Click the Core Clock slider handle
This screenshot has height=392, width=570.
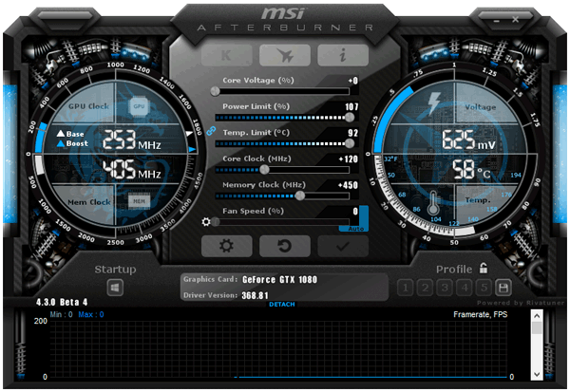(265, 169)
